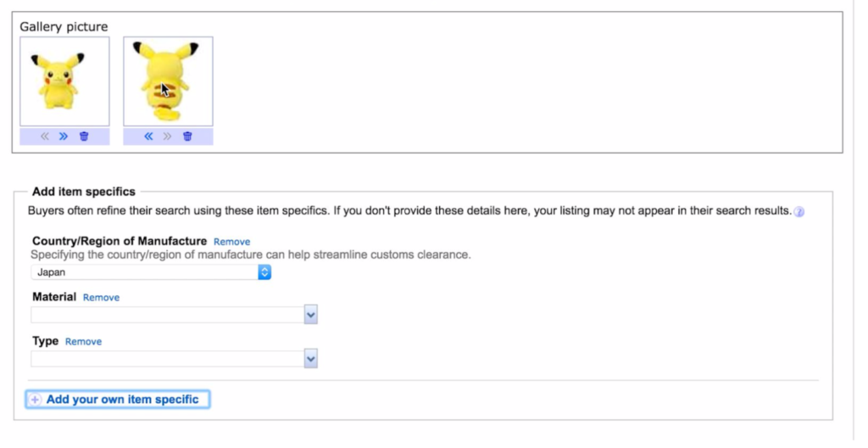Click the 'Gallery picture' heading text

64,26
